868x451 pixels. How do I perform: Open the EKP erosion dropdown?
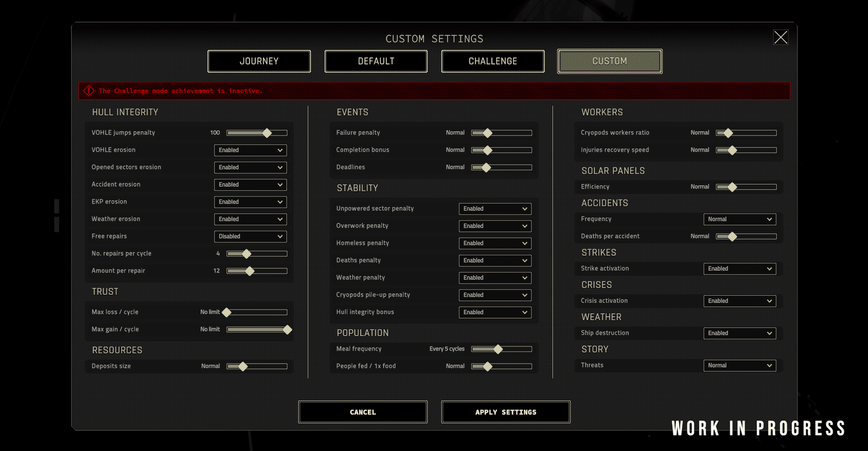(251, 202)
